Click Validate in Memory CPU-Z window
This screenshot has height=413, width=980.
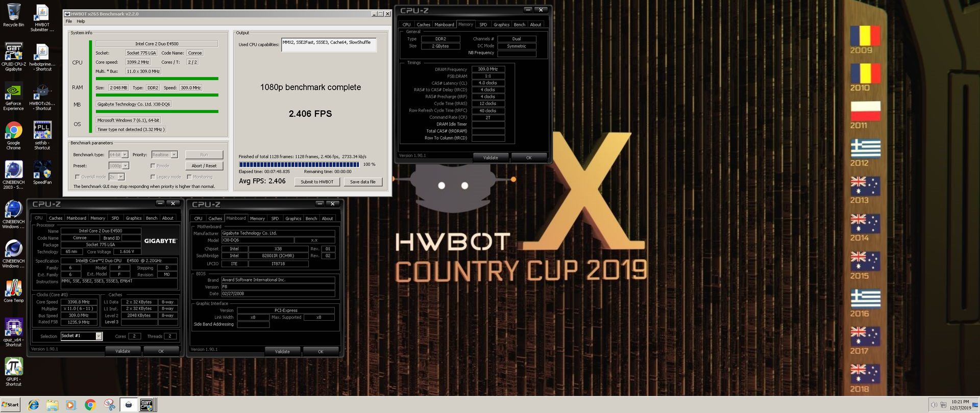click(x=491, y=158)
